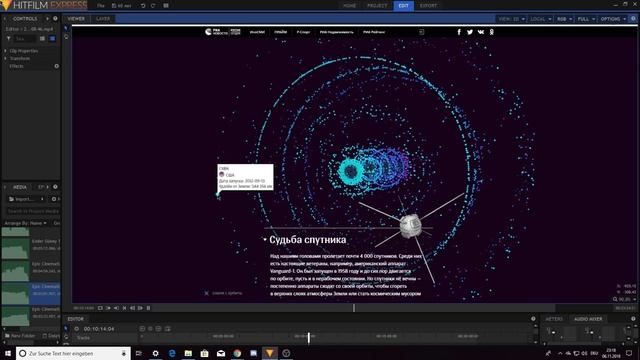
Task: Click the Search in Project Media field
Action: coord(32,211)
